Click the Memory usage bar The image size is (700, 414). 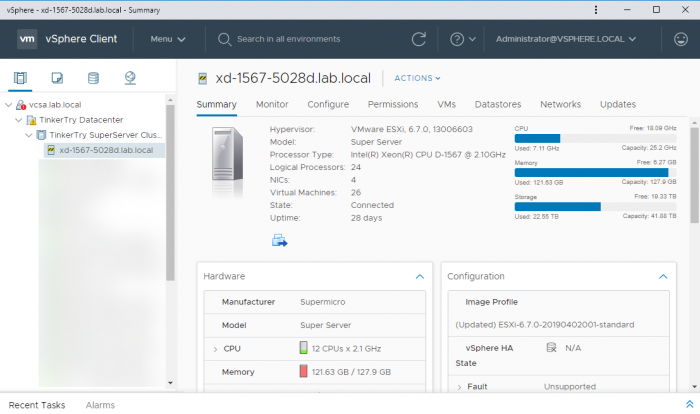tap(596, 172)
